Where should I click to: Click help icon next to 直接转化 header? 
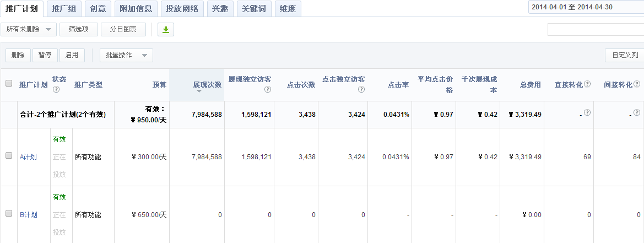tap(587, 84)
